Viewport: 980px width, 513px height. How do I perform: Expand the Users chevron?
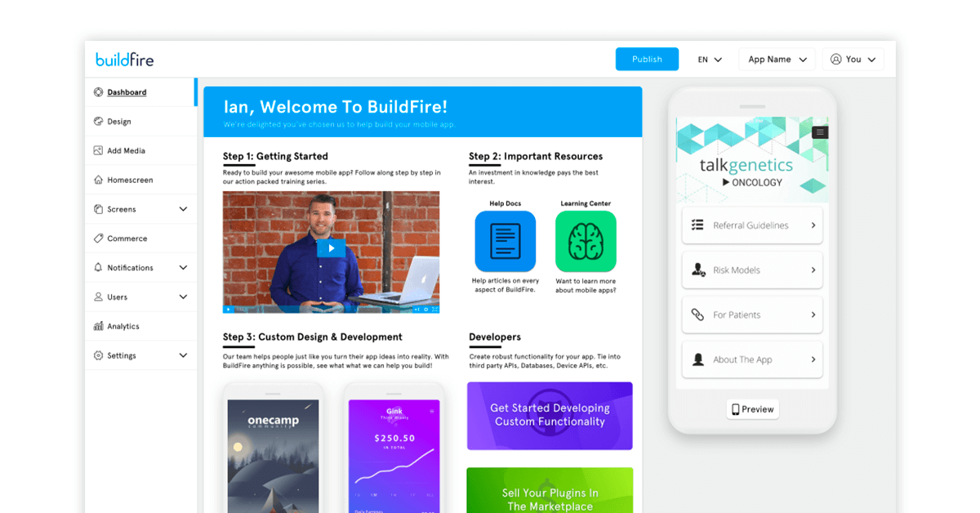183,297
